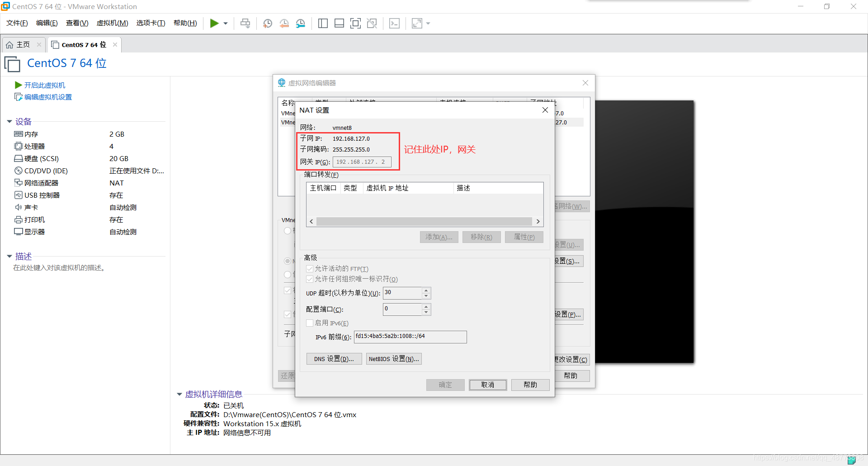Image resolution: width=868 pixels, height=466 pixels.
Task: Select the CD/DVD (IDE) device icon
Action: (19, 171)
